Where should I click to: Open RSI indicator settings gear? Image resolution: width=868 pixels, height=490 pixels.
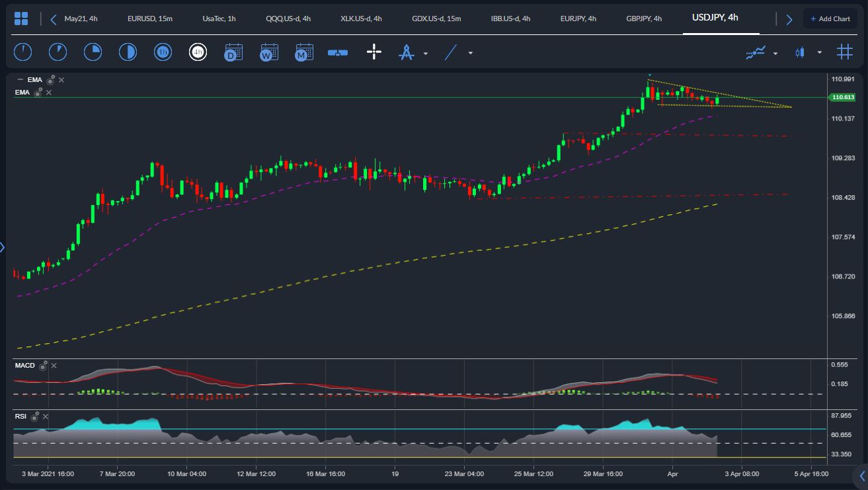click(x=35, y=417)
